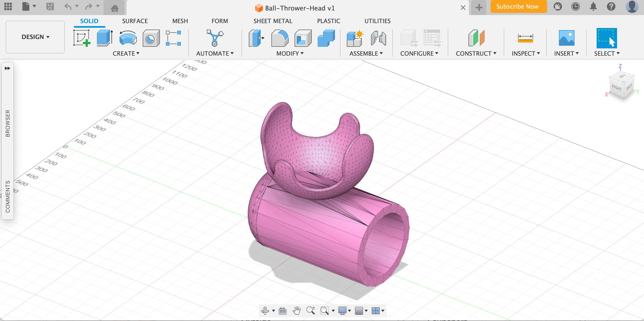The width and height of the screenshot is (644, 321).
Task: Select the Insert Canvas icon
Action: tap(567, 38)
